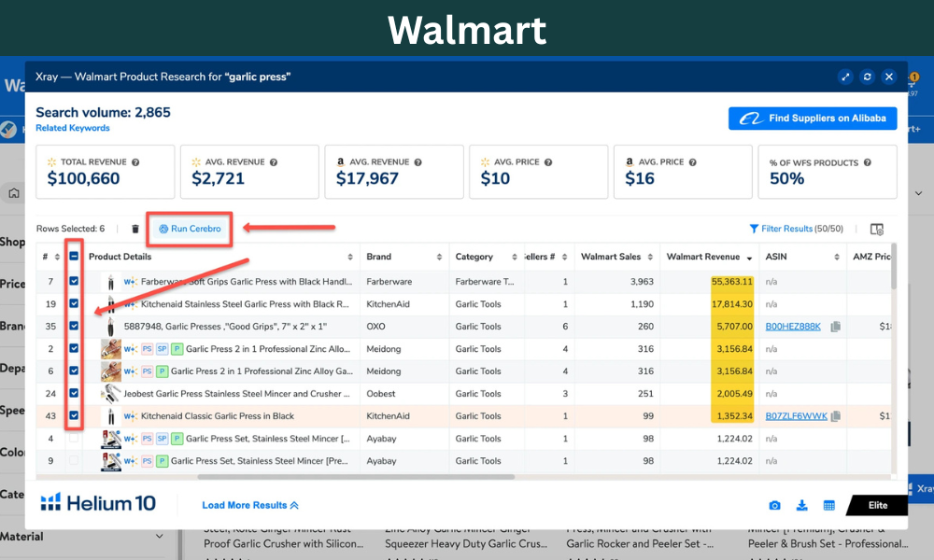Take a screenshot with the camera icon
The image size is (934, 560).
pos(774,505)
